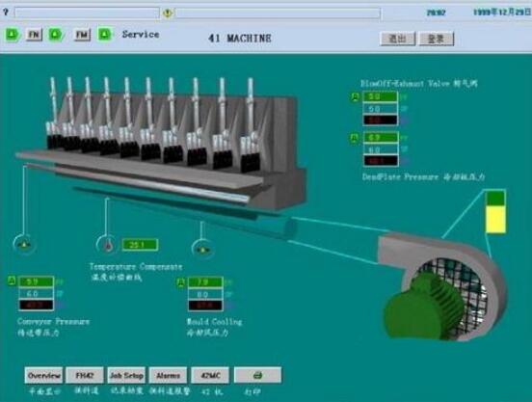Click the FM button in top toolbar

coord(82,35)
